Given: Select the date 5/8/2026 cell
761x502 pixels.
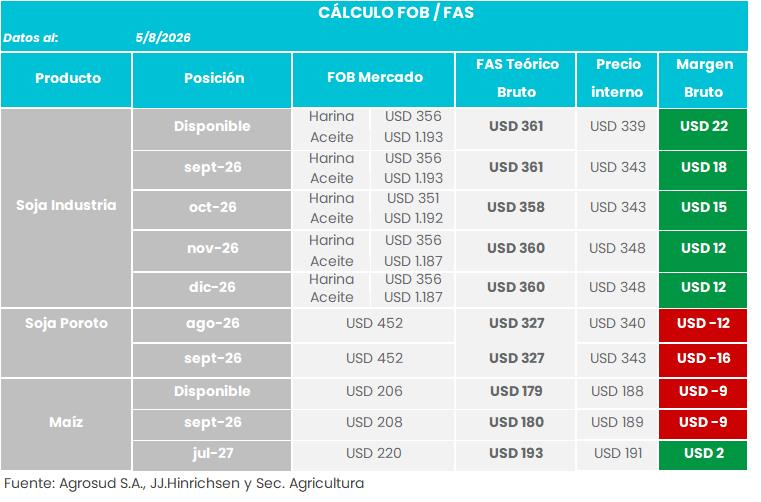Looking at the screenshot, I should pyautogui.click(x=163, y=38).
